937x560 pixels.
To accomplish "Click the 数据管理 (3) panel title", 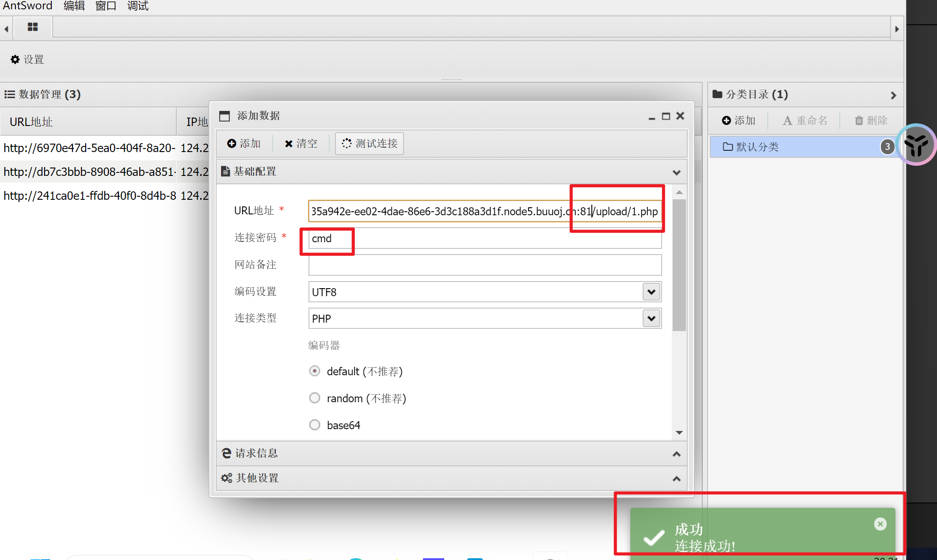I will [x=50, y=94].
